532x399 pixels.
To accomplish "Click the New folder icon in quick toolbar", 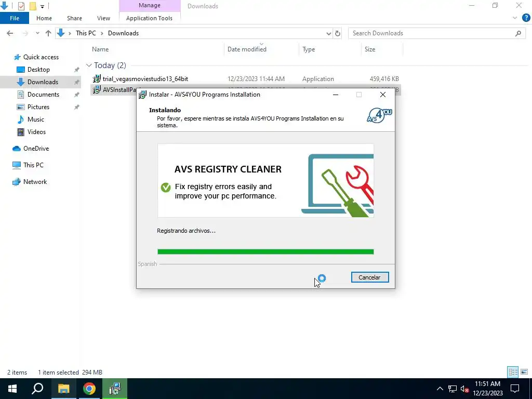I will point(33,6).
